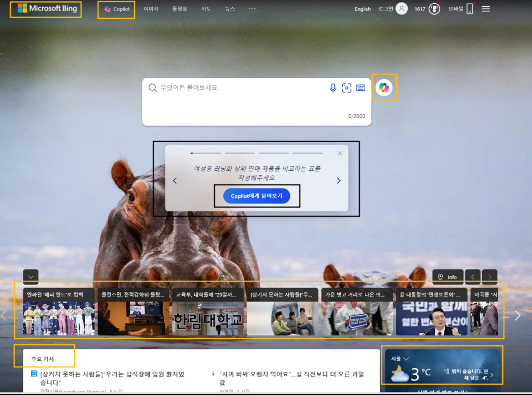Open article 우리는 섭식장애 입원 환자였습니다
Screen dimensions: 532x395
click(112, 378)
